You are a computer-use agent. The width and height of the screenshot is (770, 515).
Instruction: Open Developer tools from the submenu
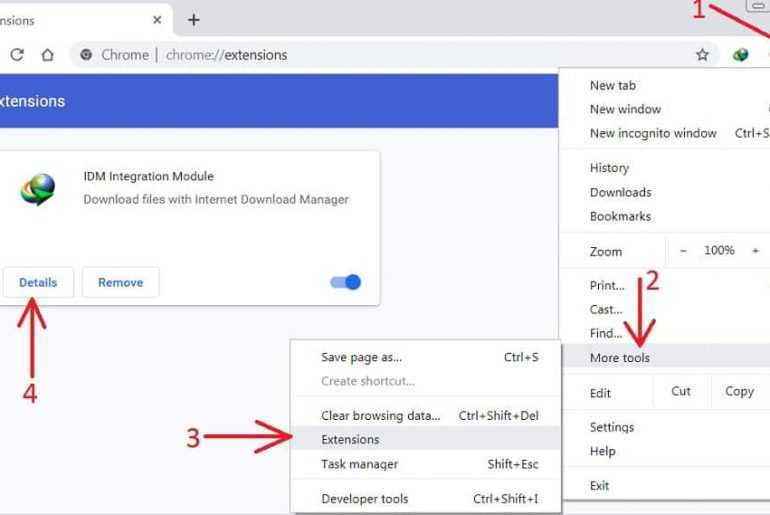425,499
